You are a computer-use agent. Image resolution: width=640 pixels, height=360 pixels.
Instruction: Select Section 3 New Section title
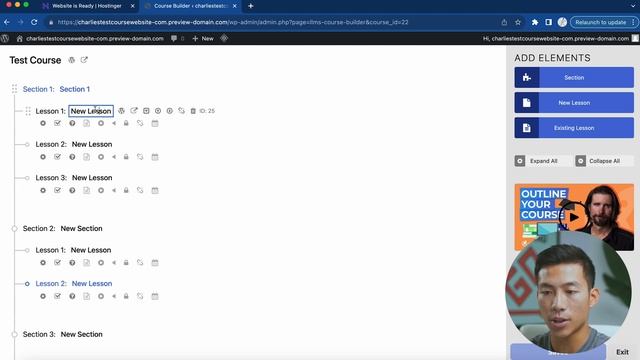coord(82,334)
